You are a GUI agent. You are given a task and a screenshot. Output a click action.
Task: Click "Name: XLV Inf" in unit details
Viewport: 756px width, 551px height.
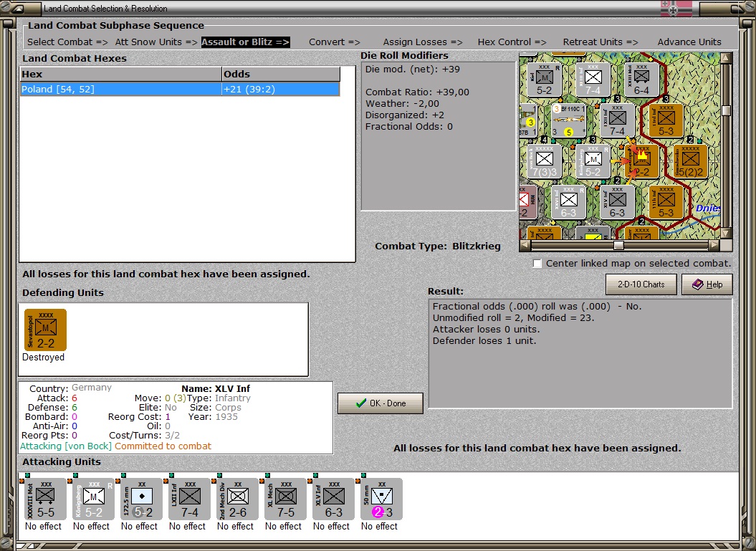tap(216, 388)
